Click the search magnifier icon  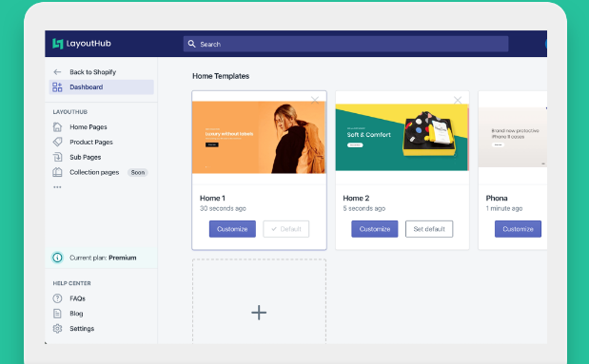pyautogui.click(x=191, y=44)
